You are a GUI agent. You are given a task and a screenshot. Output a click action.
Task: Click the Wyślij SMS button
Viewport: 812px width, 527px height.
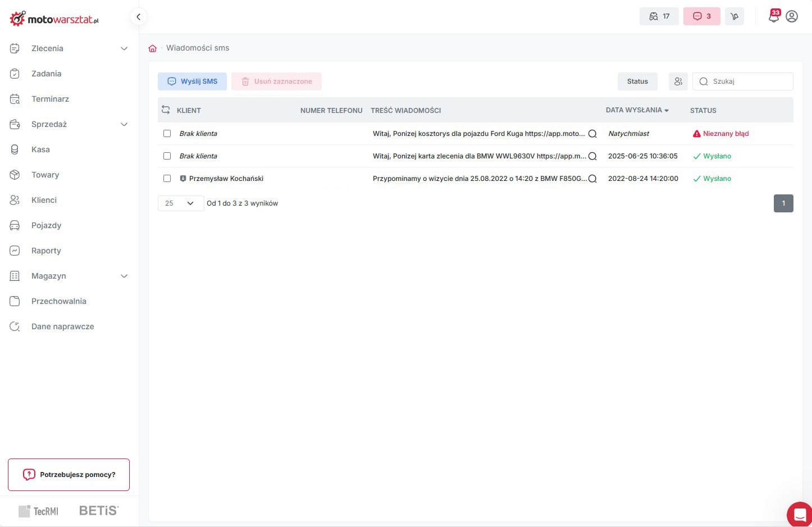(x=192, y=81)
